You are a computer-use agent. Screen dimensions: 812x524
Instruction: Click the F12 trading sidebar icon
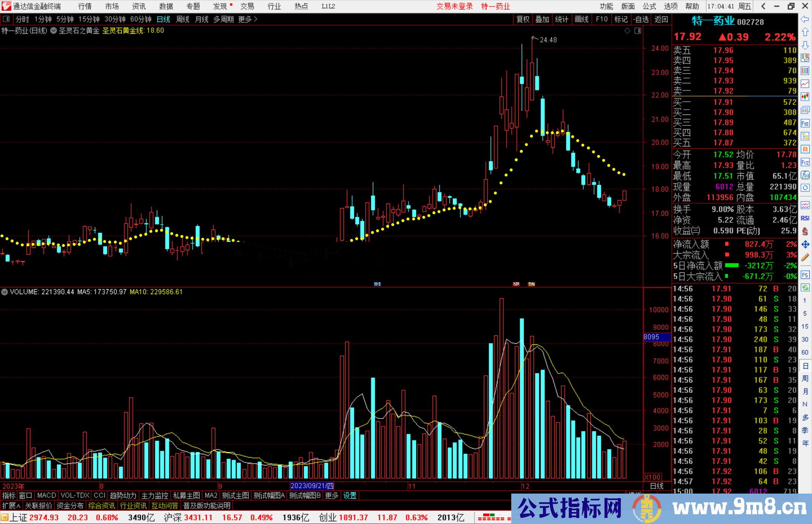804,162
